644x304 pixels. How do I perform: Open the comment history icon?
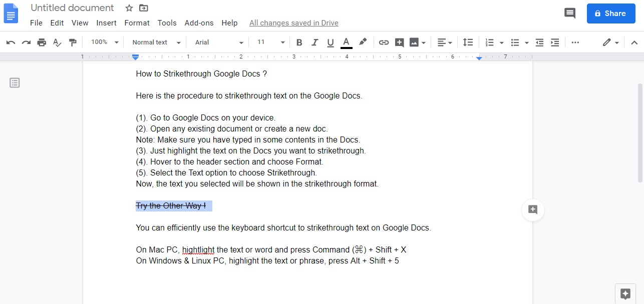tap(570, 13)
